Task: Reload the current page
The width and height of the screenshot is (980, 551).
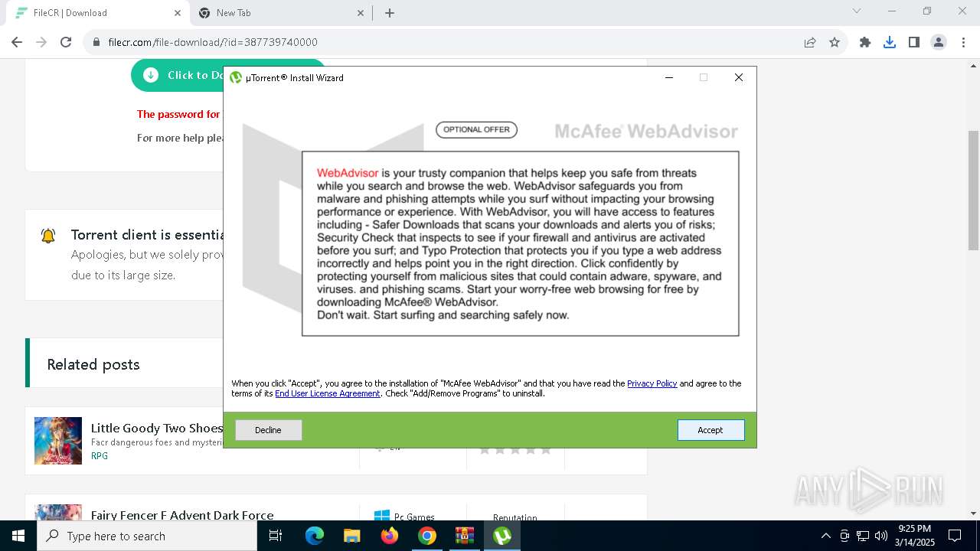Action: tap(66, 42)
